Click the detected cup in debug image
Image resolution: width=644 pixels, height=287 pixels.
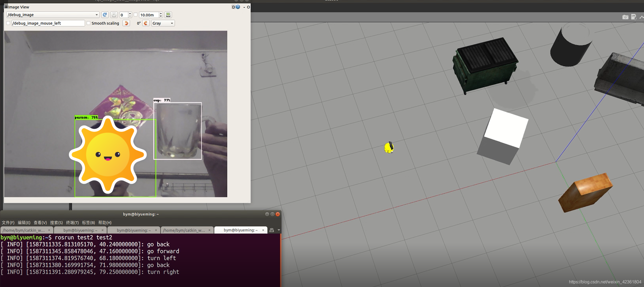click(x=178, y=131)
